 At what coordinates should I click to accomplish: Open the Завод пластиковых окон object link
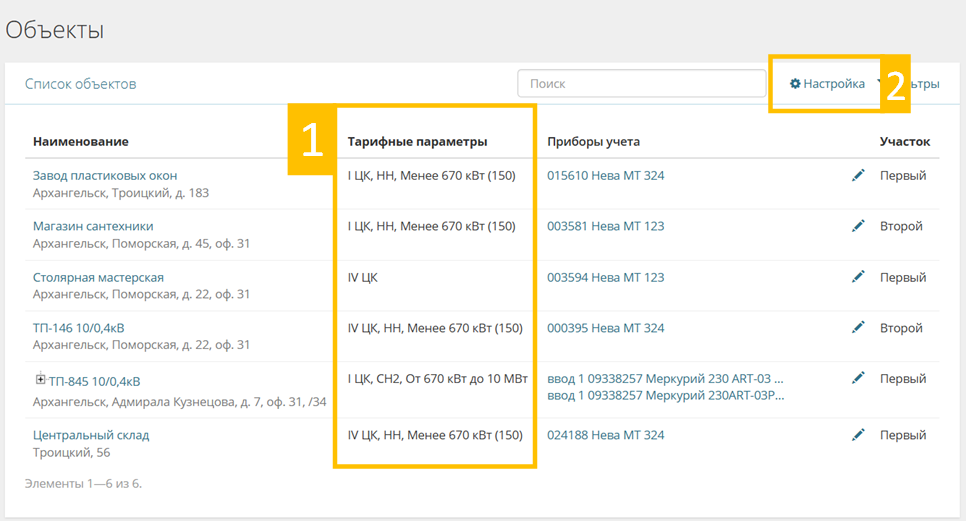point(105,176)
